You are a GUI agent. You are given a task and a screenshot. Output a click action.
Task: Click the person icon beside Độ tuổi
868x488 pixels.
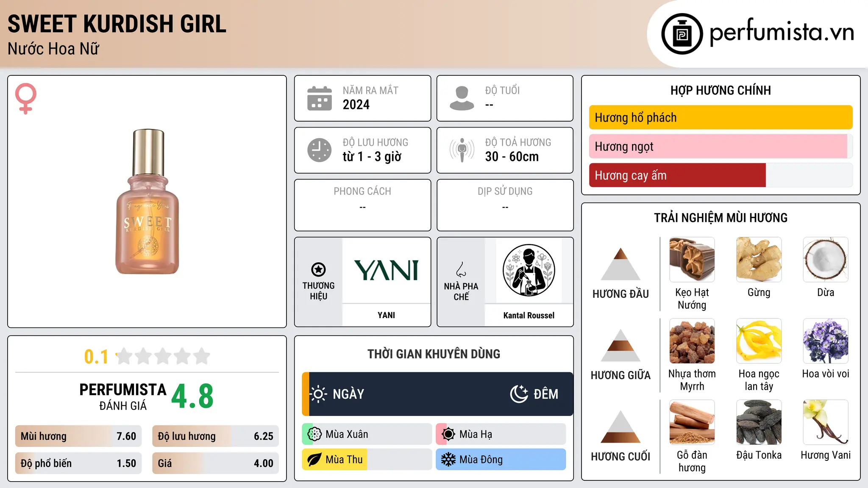462,98
